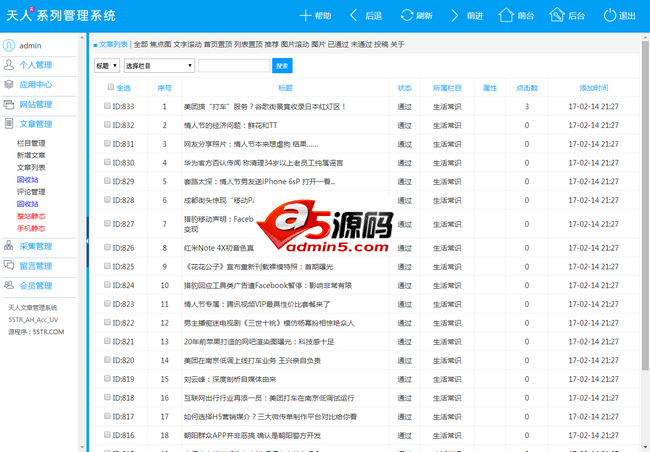Check the box for ID:821
650x452 pixels.
pyautogui.click(x=107, y=341)
